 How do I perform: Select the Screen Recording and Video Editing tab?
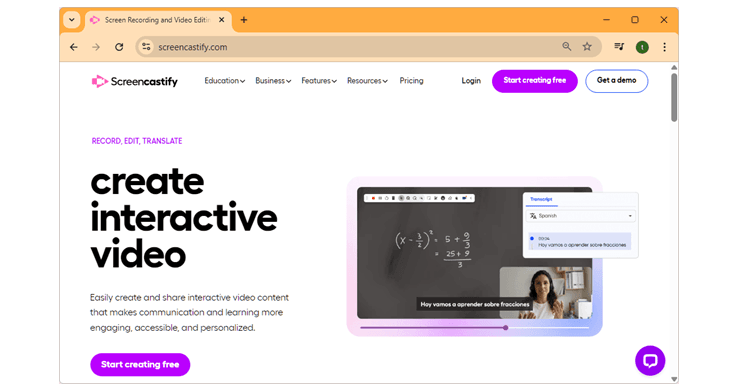click(x=157, y=20)
